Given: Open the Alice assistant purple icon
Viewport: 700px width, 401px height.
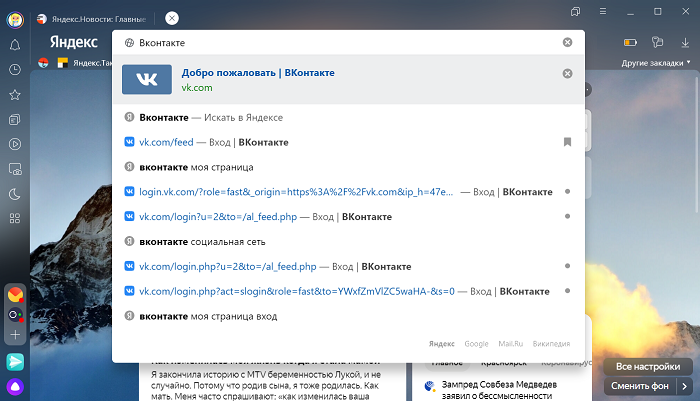Looking at the screenshot, I should click(15, 387).
